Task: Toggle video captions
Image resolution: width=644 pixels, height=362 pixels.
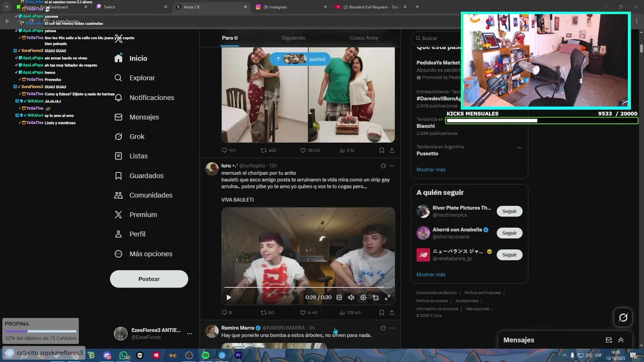Action: click(x=339, y=298)
